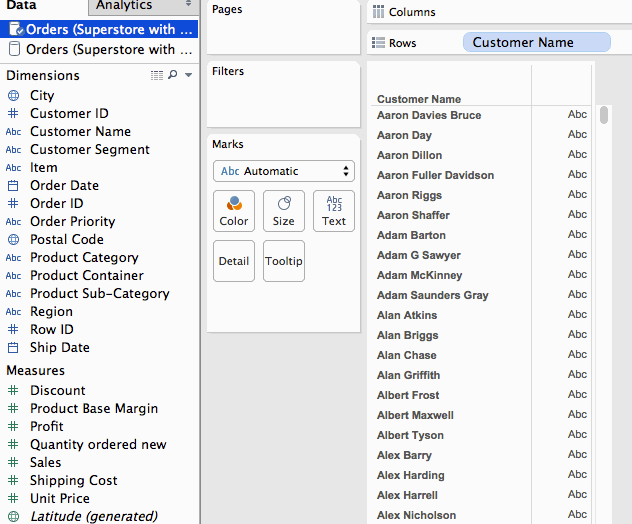Click the vertical scrollbar of customer list
The height and width of the screenshot is (524, 632).
604,116
